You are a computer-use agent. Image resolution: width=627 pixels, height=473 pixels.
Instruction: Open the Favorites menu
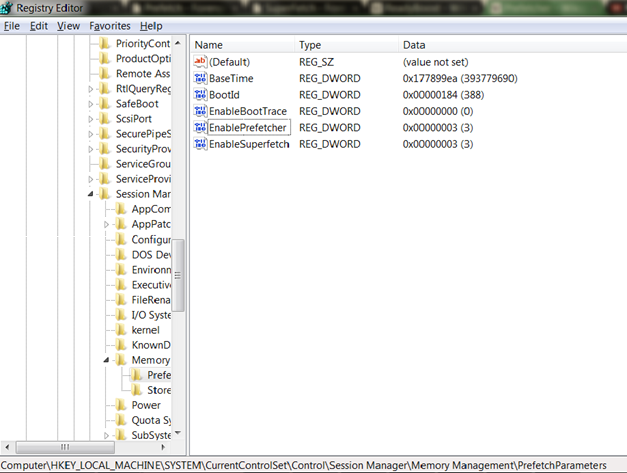pyautogui.click(x=109, y=26)
